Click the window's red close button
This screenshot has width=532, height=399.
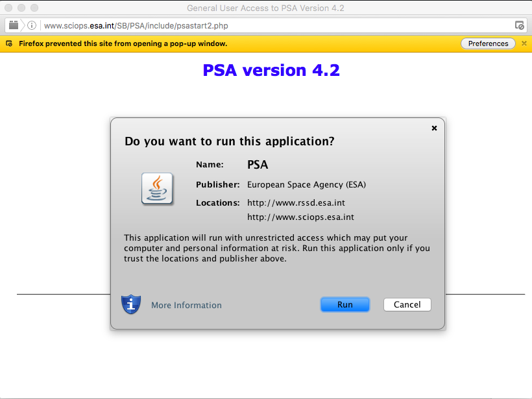tap(8, 8)
